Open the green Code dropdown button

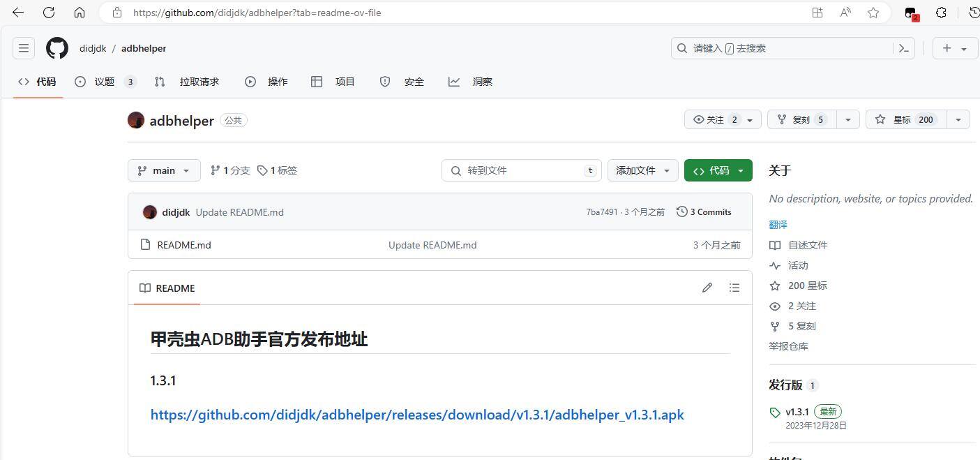point(718,170)
